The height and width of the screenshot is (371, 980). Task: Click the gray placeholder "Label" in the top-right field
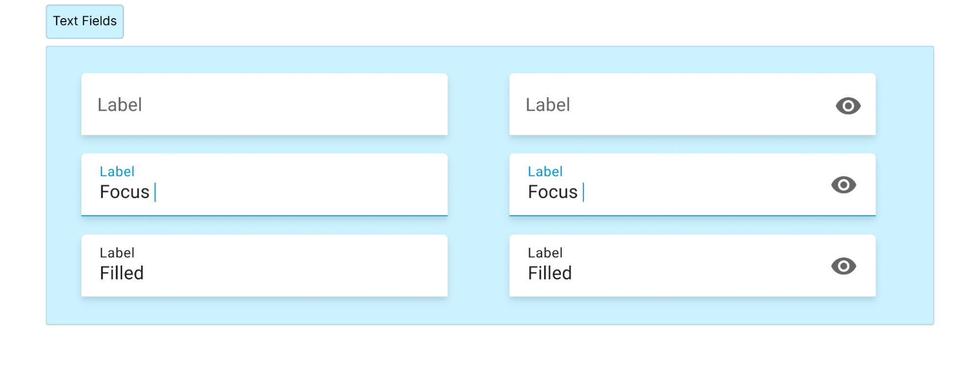pyautogui.click(x=548, y=105)
